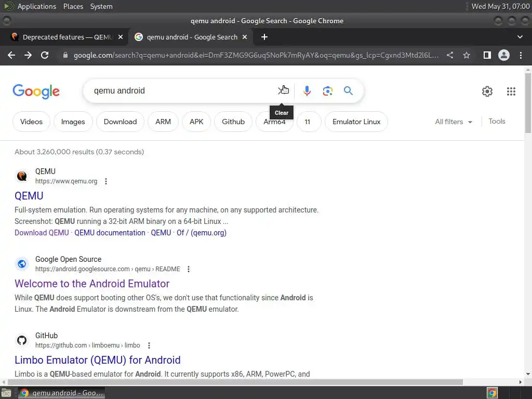Image resolution: width=532 pixels, height=399 pixels.
Task: Reload the Google search page
Action: pos(45,55)
